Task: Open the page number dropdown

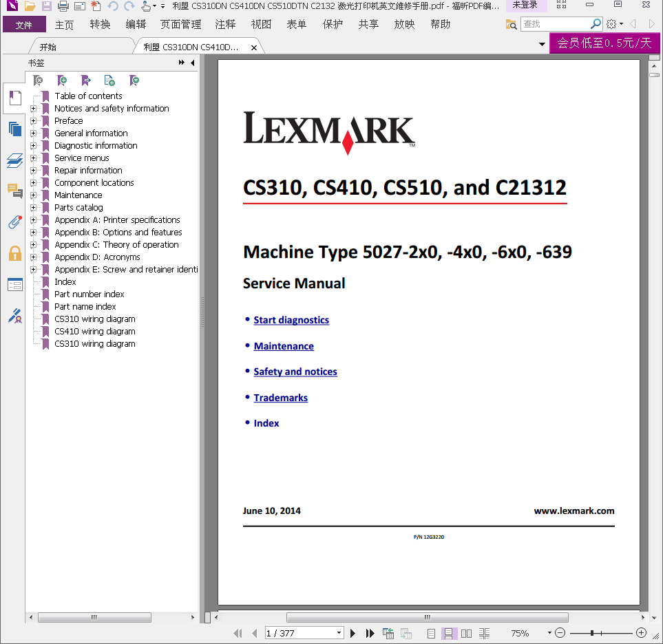Action: click(339, 633)
